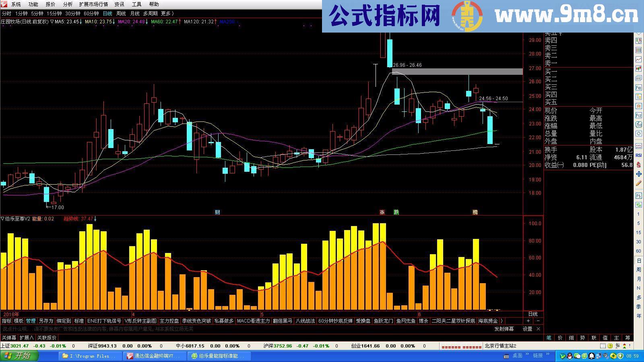This screenshot has height=362, width=644.
Task: Open the QQ icon in the system tray
Action: [569, 356]
